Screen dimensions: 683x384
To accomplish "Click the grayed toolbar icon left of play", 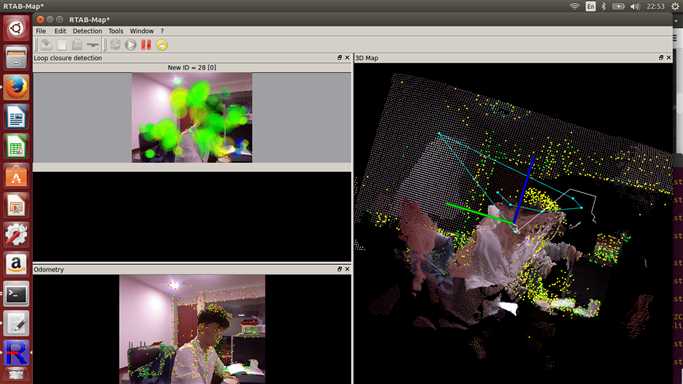I will [x=115, y=44].
